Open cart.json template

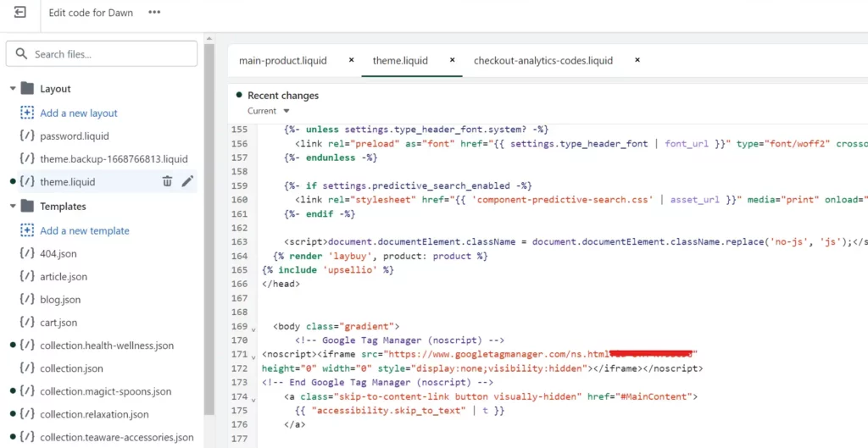click(58, 323)
